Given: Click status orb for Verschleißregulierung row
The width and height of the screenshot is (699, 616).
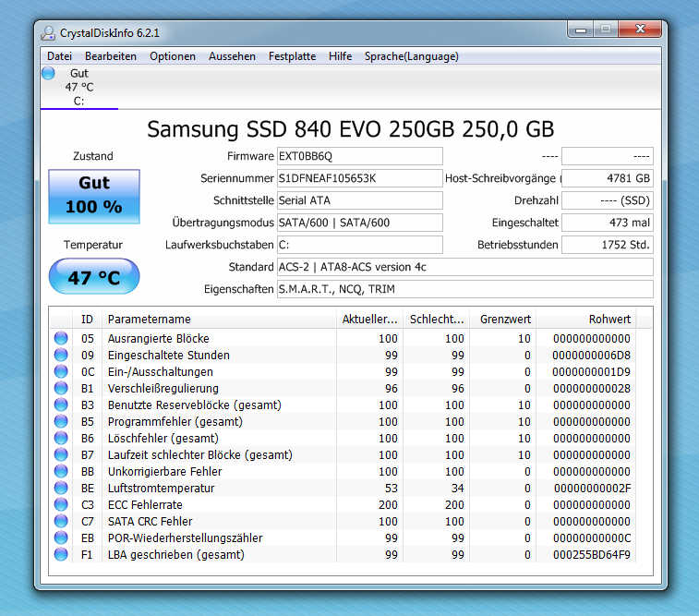Looking at the screenshot, I should (61, 388).
